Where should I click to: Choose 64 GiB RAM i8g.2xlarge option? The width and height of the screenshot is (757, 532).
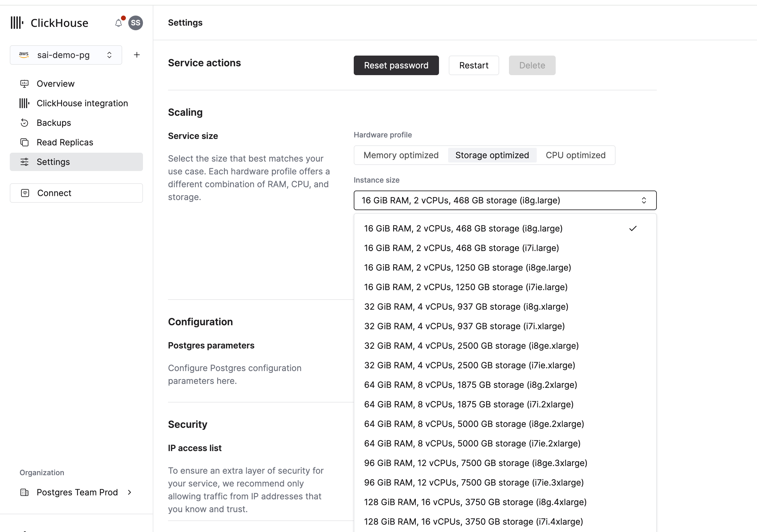pyautogui.click(x=470, y=385)
